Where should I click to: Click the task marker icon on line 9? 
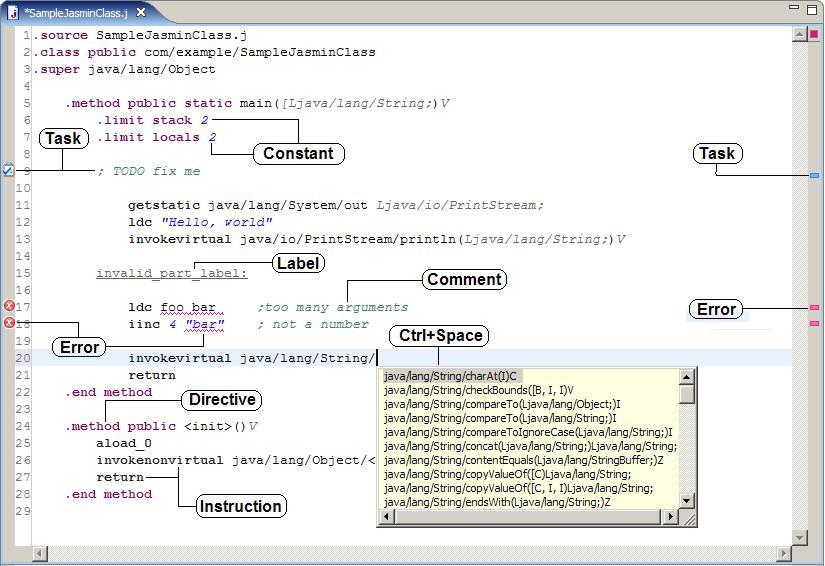[x=8, y=170]
